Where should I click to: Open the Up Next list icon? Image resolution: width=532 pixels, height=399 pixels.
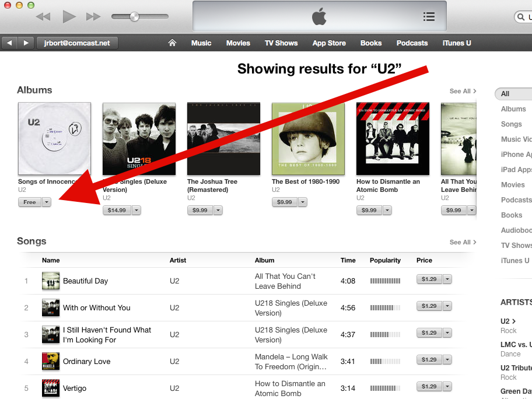(429, 16)
